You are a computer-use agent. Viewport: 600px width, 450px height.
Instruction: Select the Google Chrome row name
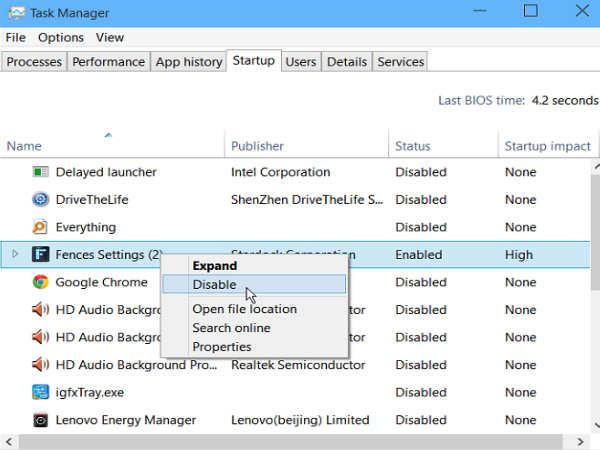click(101, 282)
